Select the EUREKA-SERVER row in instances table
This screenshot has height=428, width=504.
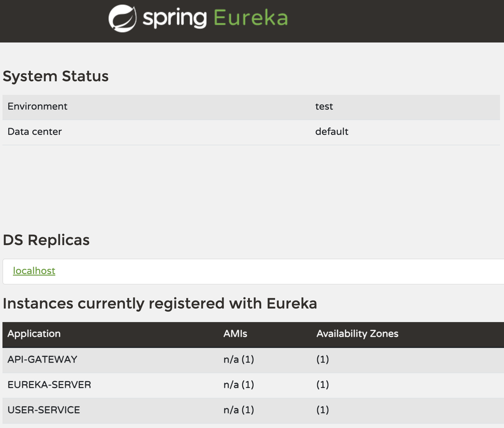pyautogui.click(x=49, y=385)
